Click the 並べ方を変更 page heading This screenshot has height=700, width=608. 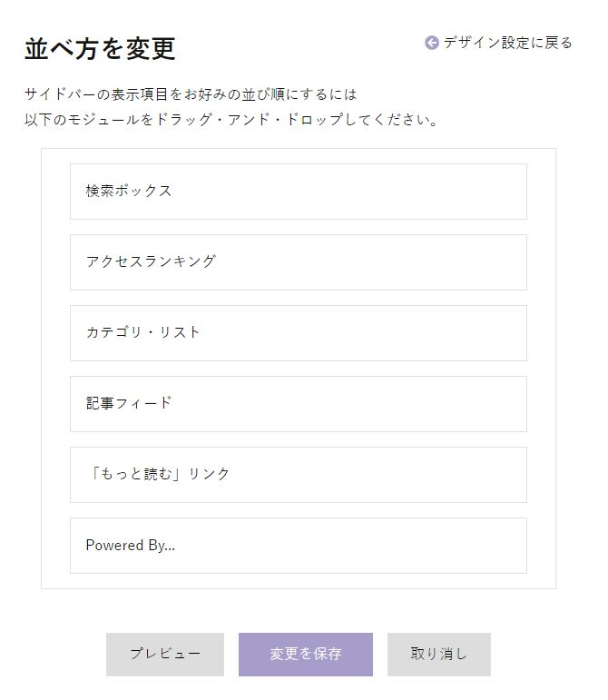(100, 49)
